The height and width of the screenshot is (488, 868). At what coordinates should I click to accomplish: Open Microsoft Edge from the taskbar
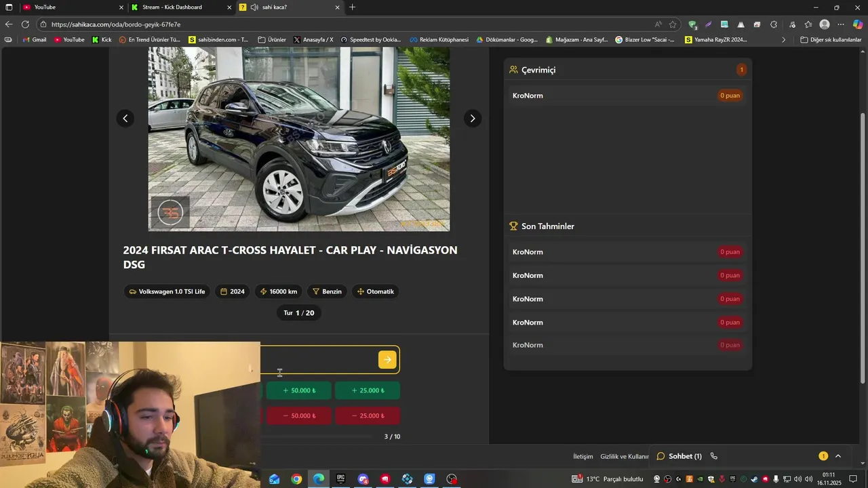click(x=319, y=479)
